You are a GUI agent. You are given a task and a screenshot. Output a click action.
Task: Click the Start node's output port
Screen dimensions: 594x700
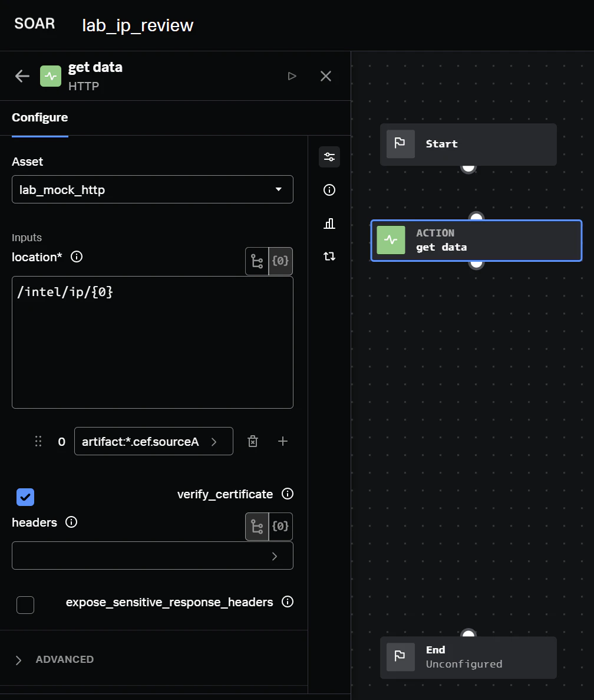[x=468, y=168]
